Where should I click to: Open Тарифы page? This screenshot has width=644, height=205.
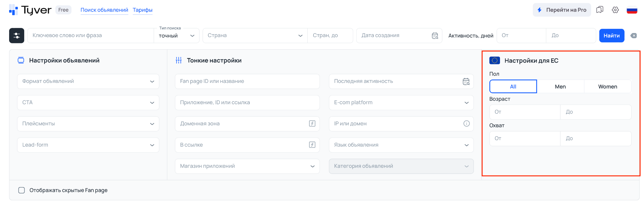point(142,10)
